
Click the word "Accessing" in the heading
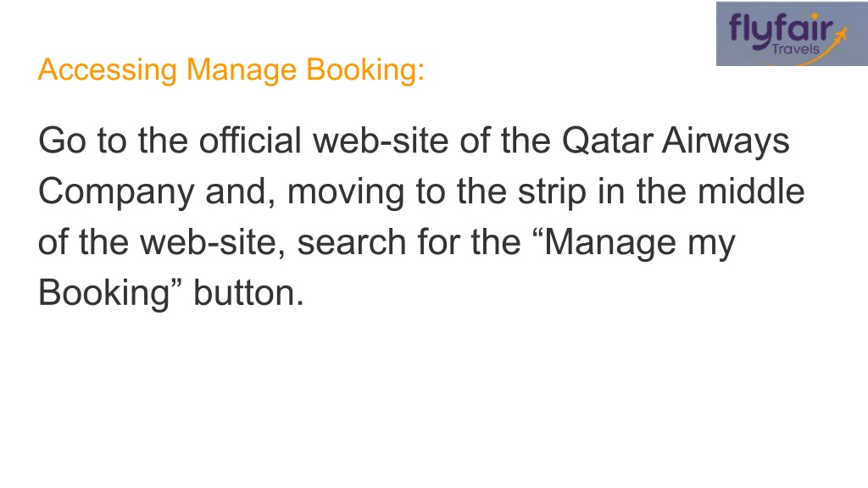(108, 70)
